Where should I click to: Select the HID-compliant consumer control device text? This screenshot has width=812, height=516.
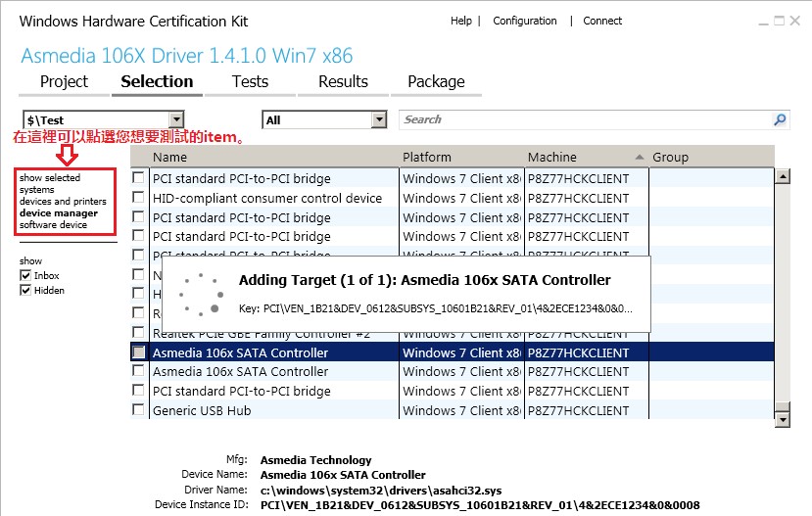pyautogui.click(x=267, y=198)
